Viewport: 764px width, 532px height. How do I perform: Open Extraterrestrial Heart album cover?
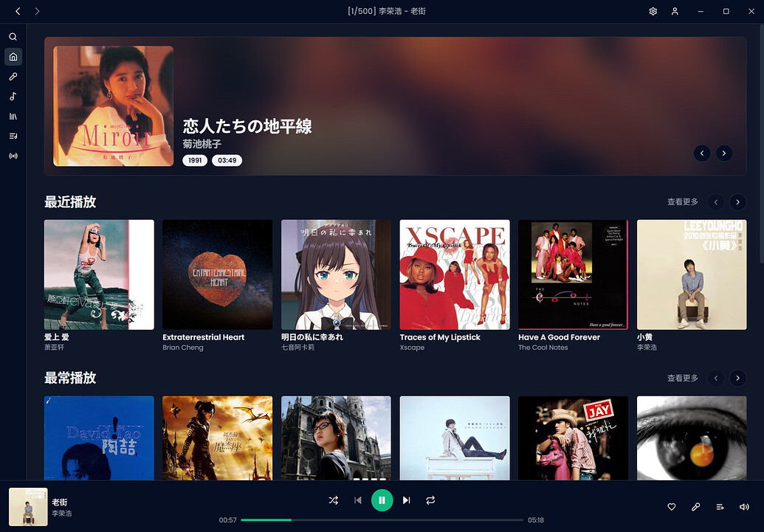tap(217, 274)
